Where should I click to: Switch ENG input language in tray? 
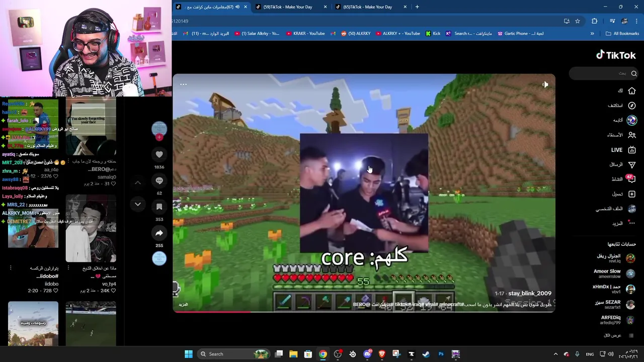click(x=590, y=354)
